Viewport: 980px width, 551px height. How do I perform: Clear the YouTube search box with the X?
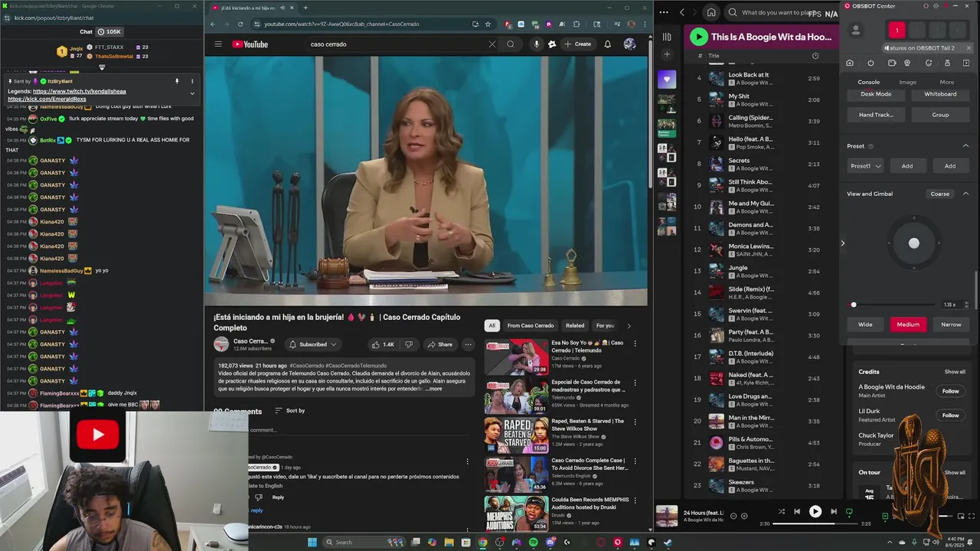[492, 44]
